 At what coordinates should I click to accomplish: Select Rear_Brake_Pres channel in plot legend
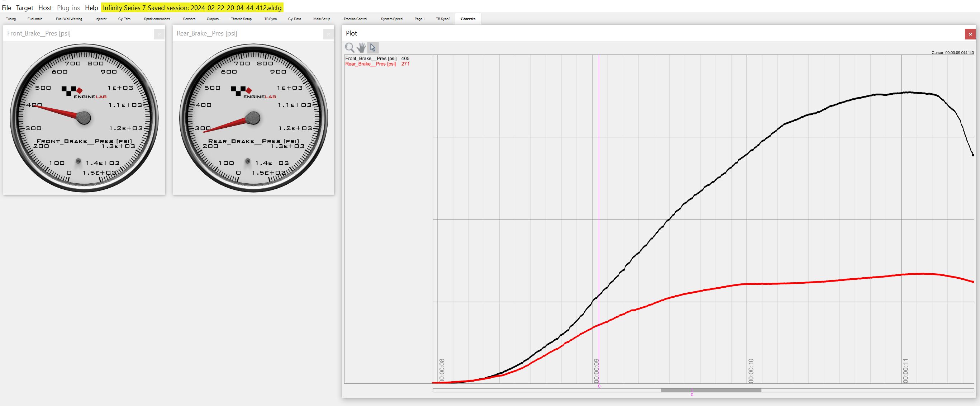[370, 64]
